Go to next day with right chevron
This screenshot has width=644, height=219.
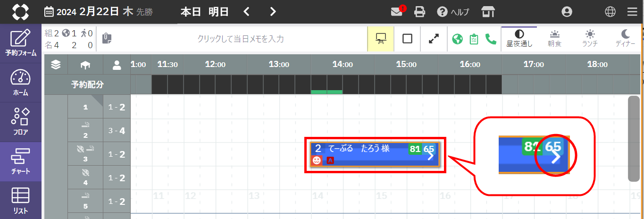click(273, 12)
